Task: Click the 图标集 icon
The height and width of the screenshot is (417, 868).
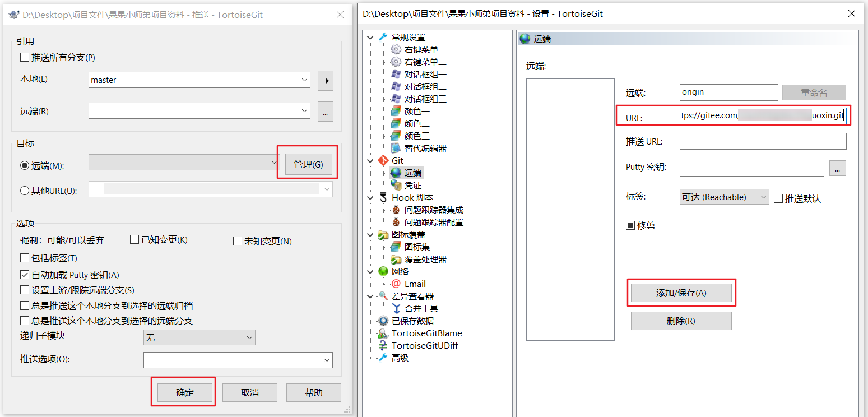Action: click(x=396, y=247)
